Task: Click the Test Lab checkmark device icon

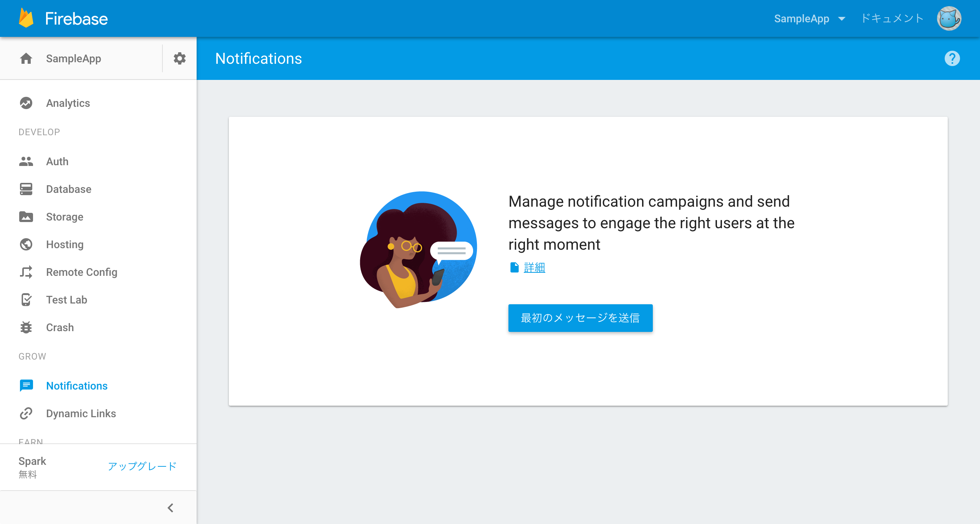Action: pyautogui.click(x=26, y=300)
